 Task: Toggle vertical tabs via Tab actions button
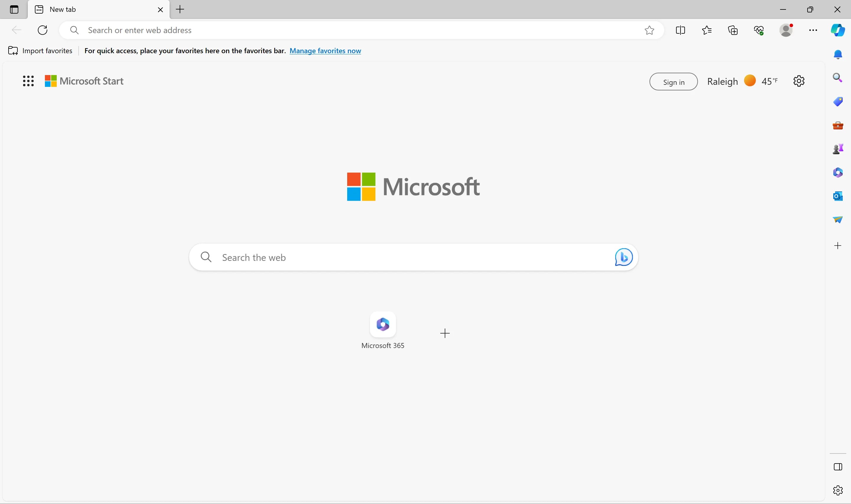[x=14, y=9]
